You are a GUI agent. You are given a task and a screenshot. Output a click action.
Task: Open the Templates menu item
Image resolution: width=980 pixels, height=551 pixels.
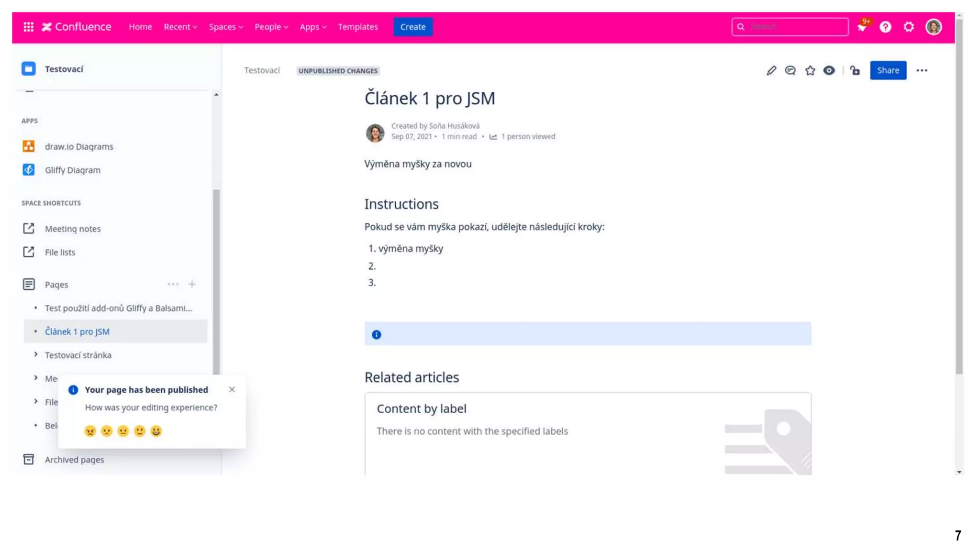pos(357,27)
